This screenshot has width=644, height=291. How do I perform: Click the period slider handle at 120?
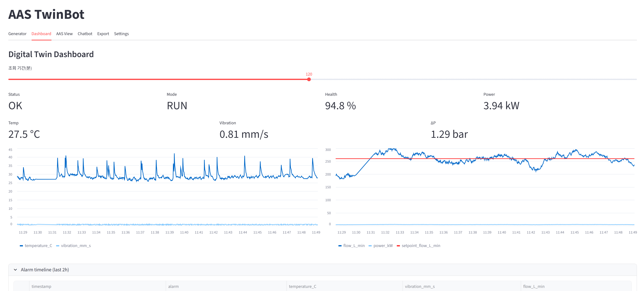pyautogui.click(x=309, y=79)
